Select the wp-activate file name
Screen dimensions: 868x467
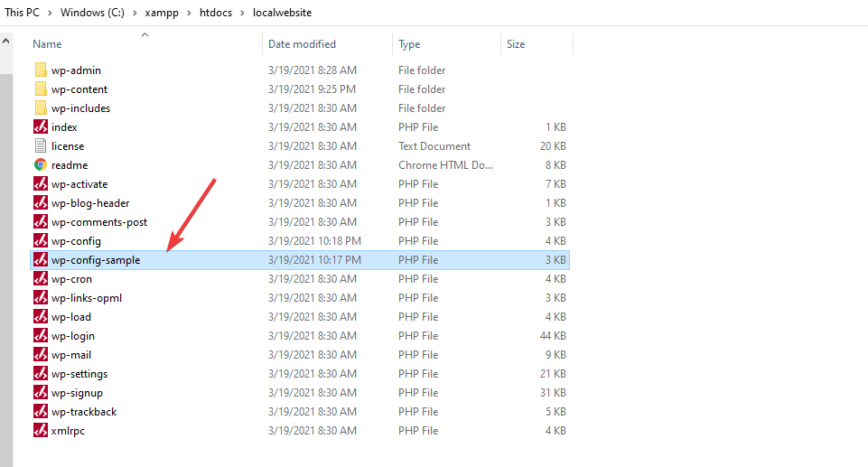click(x=79, y=183)
